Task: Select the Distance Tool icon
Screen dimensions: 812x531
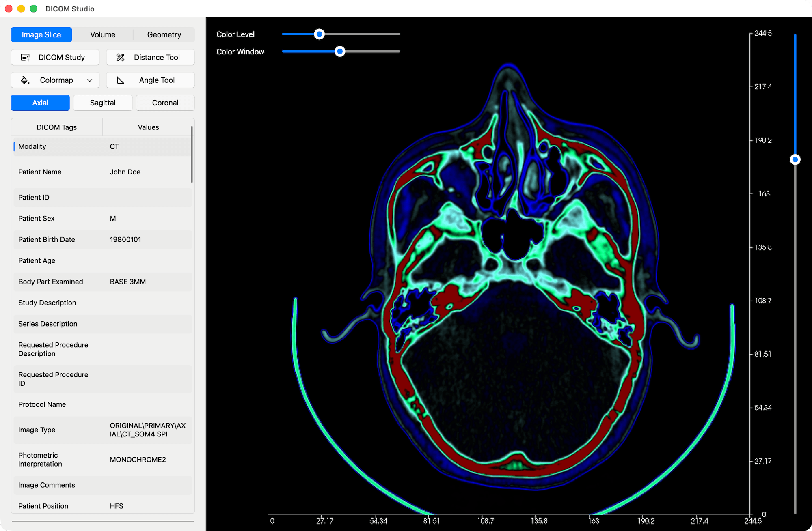Action: tap(121, 57)
